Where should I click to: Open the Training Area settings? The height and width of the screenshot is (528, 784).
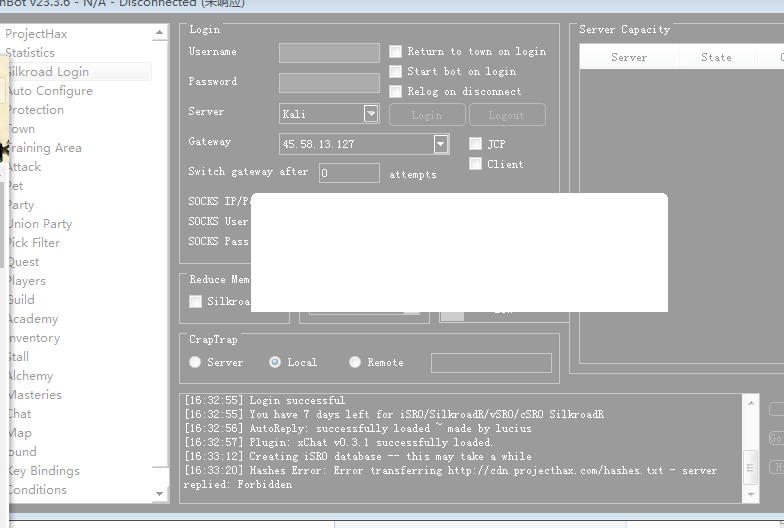pyautogui.click(x=44, y=148)
